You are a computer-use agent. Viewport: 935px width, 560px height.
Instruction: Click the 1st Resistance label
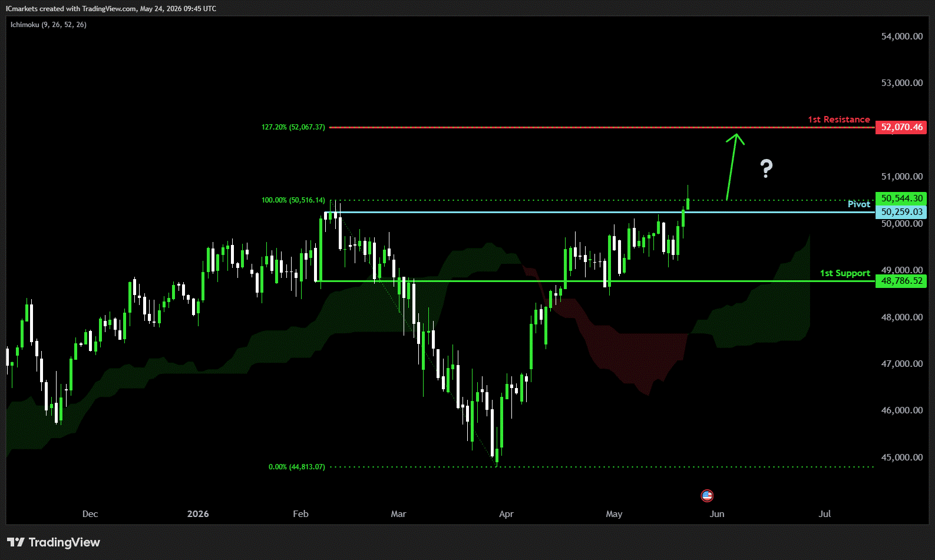click(x=839, y=120)
